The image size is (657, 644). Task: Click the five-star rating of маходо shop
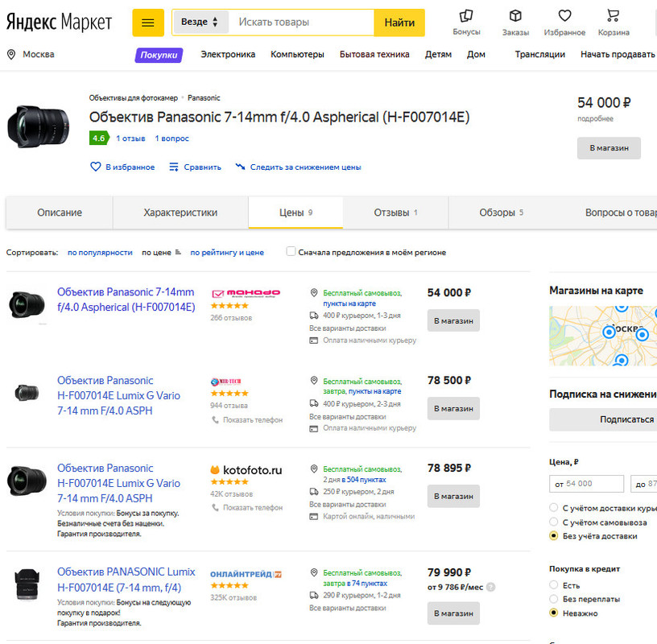point(229,306)
